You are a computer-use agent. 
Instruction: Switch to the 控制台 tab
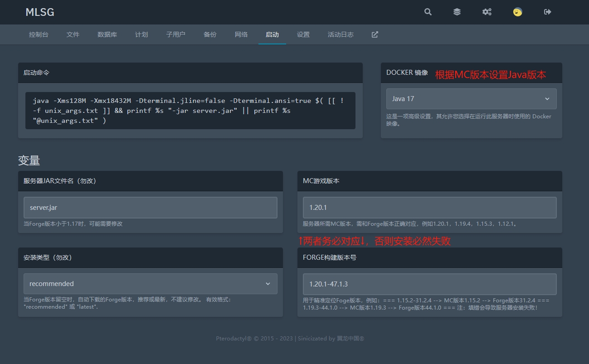(39, 34)
